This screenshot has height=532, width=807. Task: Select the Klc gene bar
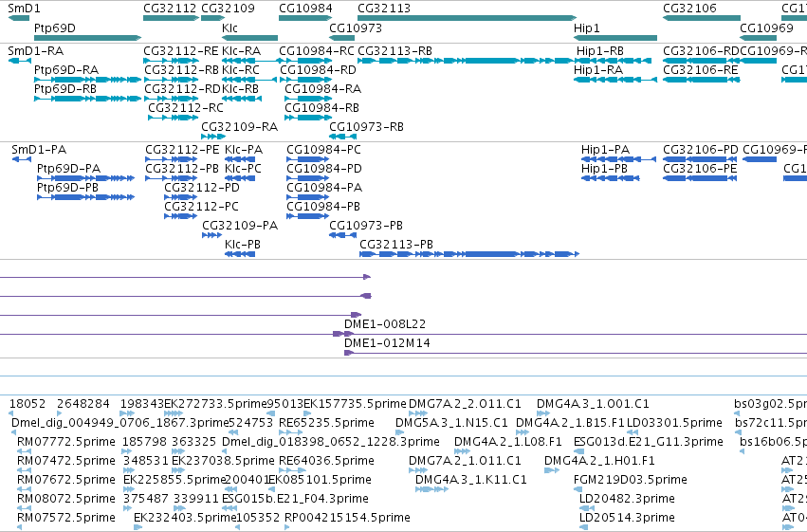pos(249,38)
